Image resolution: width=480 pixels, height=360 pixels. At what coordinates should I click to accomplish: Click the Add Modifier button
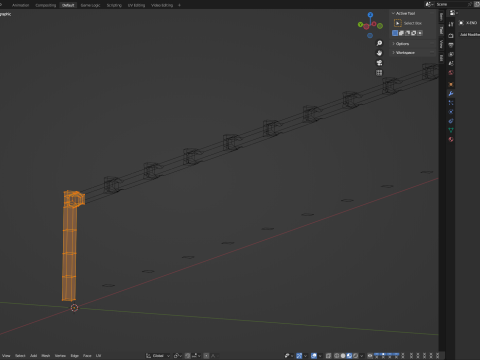[470, 34]
